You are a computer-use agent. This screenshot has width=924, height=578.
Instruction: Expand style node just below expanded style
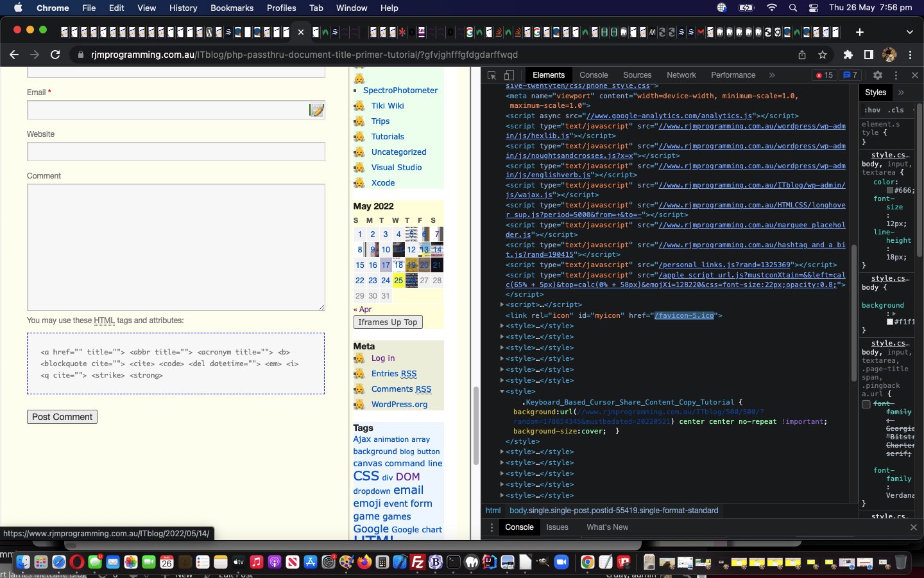[x=502, y=452]
